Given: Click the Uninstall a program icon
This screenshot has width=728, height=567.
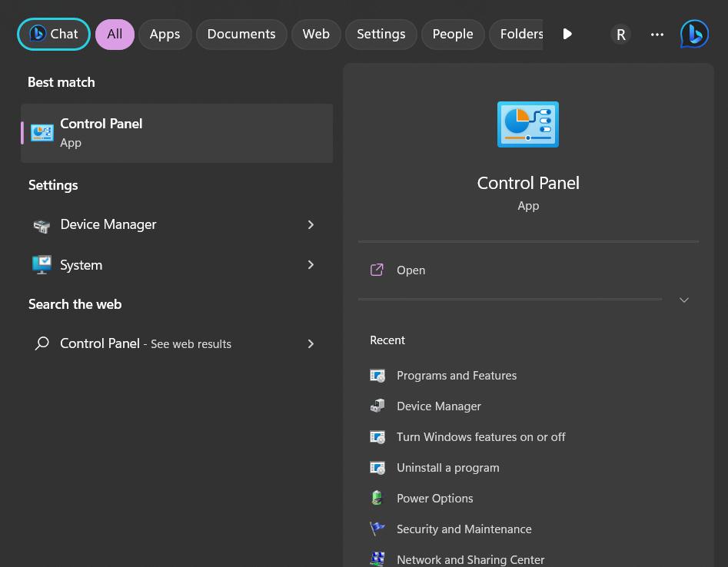Looking at the screenshot, I should 377,468.
